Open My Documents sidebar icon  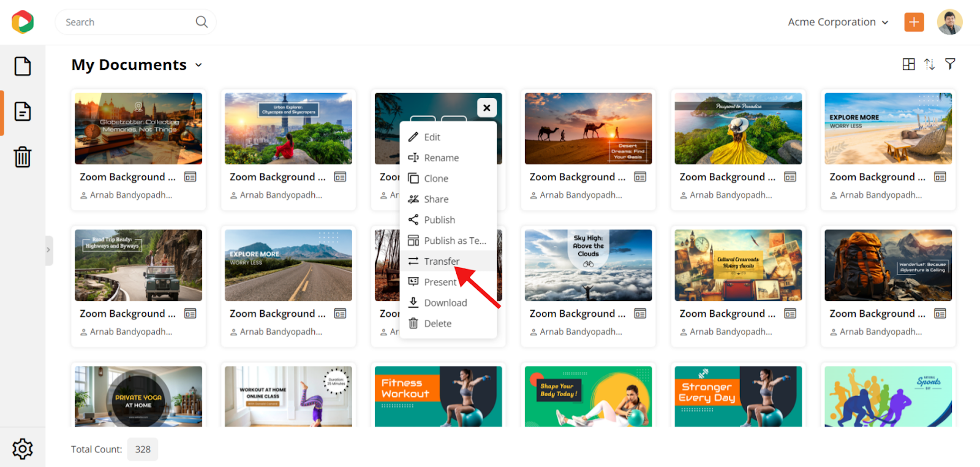pyautogui.click(x=23, y=112)
